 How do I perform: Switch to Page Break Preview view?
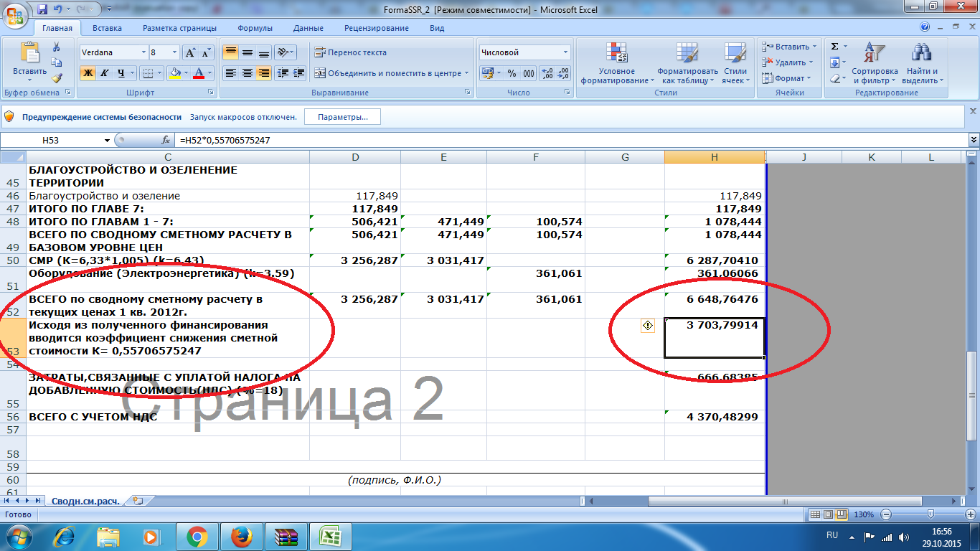coord(841,514)
